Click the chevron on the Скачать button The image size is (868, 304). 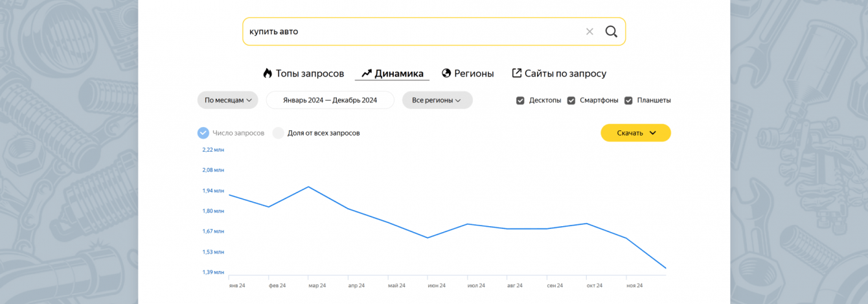pyautogui.click(x=652, y=133)
